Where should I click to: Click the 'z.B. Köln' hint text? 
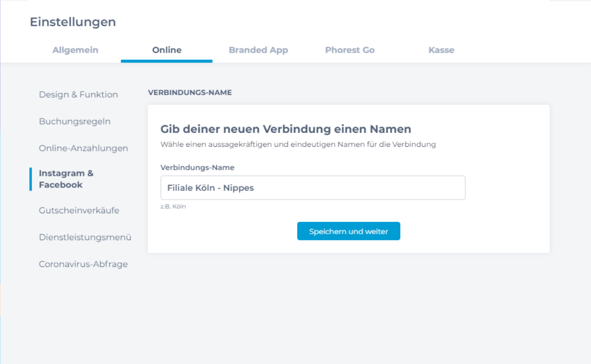click(x=173, y=206)
